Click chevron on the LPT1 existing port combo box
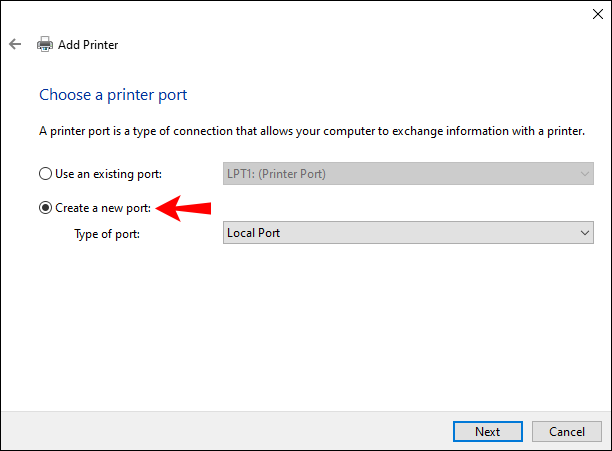Screen dimensions: 612x451 point(584,174)
